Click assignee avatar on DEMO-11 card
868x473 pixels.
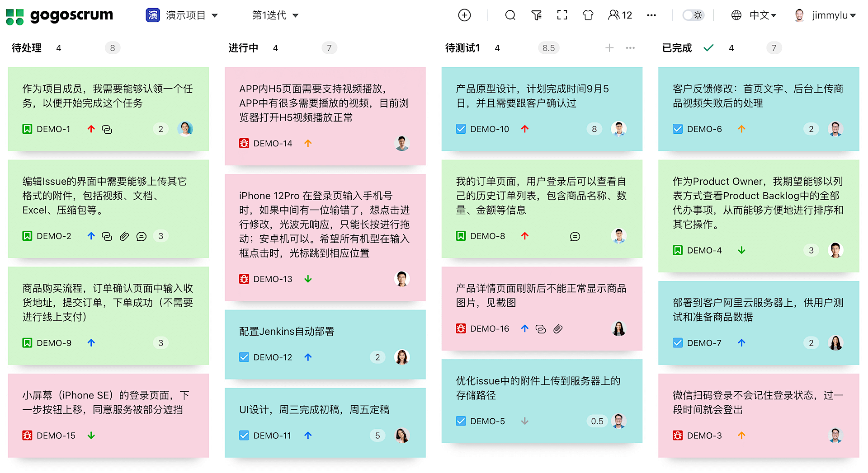pos(402,436)
